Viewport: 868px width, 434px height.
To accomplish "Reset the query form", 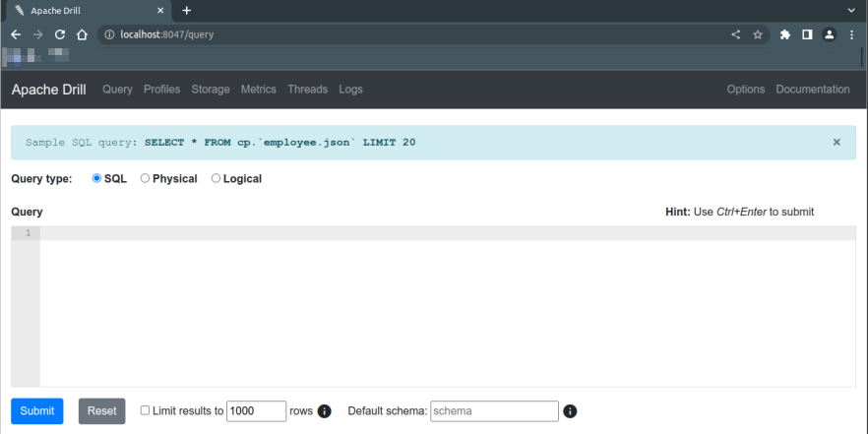I will tap(102, 411).
